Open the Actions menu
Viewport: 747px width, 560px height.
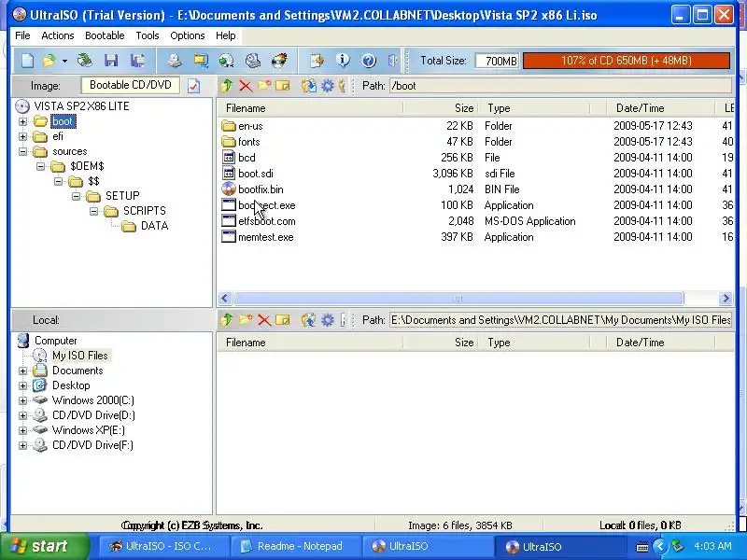[58, 35]
